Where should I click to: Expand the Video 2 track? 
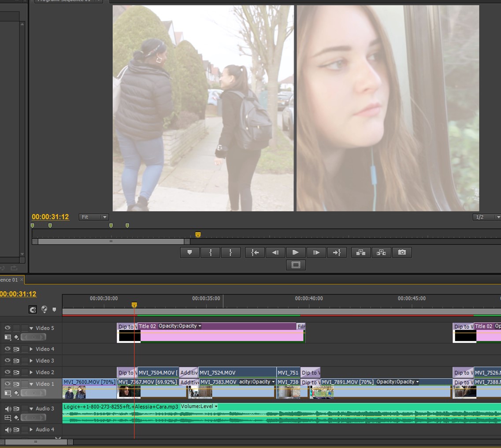(31, 372)
